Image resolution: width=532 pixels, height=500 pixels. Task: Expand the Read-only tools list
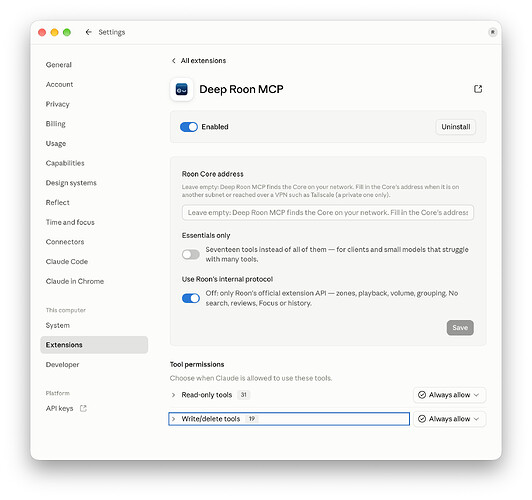pos(173,395)
